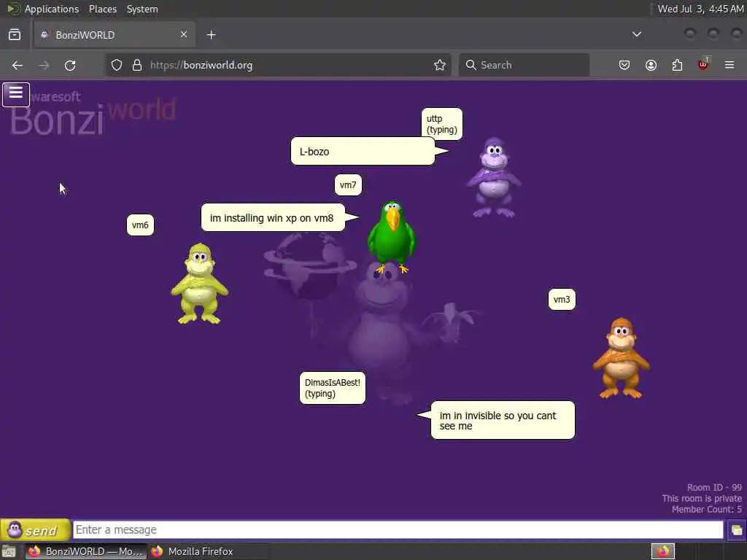Click the 'This room is private' text

702,499
